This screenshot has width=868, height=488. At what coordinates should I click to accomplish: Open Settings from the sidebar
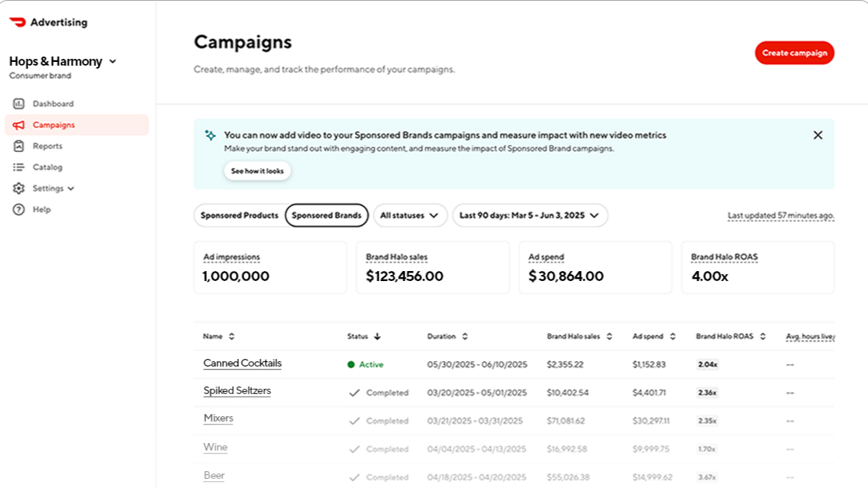tap(47, 188)
